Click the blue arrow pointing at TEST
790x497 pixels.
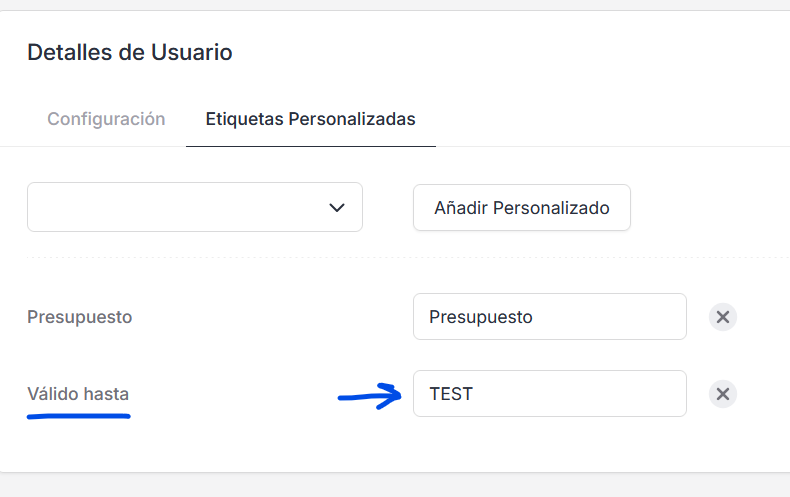[370, 396]
